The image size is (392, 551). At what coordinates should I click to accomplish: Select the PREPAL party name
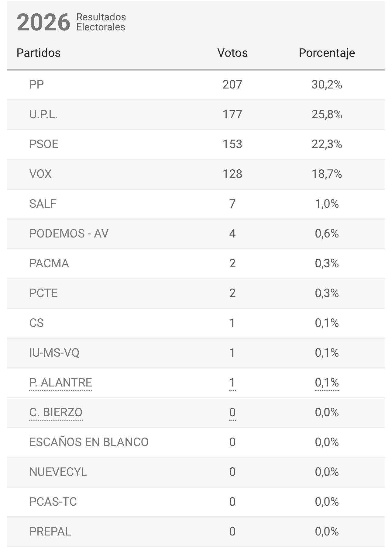click(x=50, y=532)
